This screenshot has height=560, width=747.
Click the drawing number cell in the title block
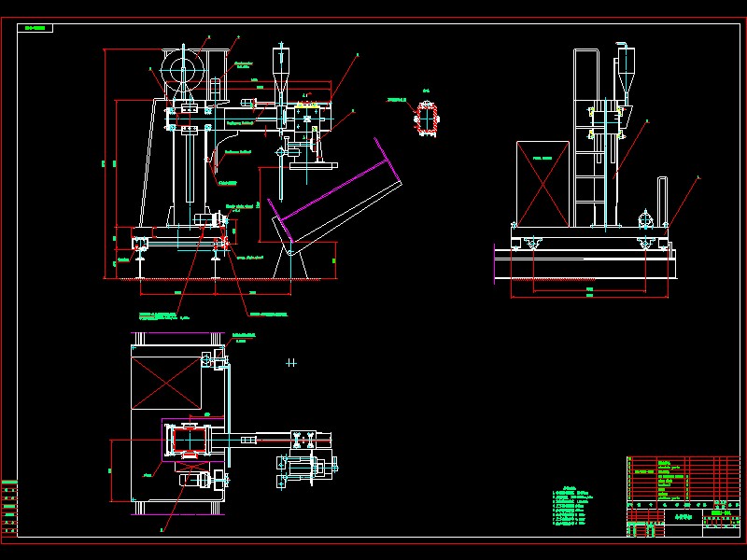[721, 512]
